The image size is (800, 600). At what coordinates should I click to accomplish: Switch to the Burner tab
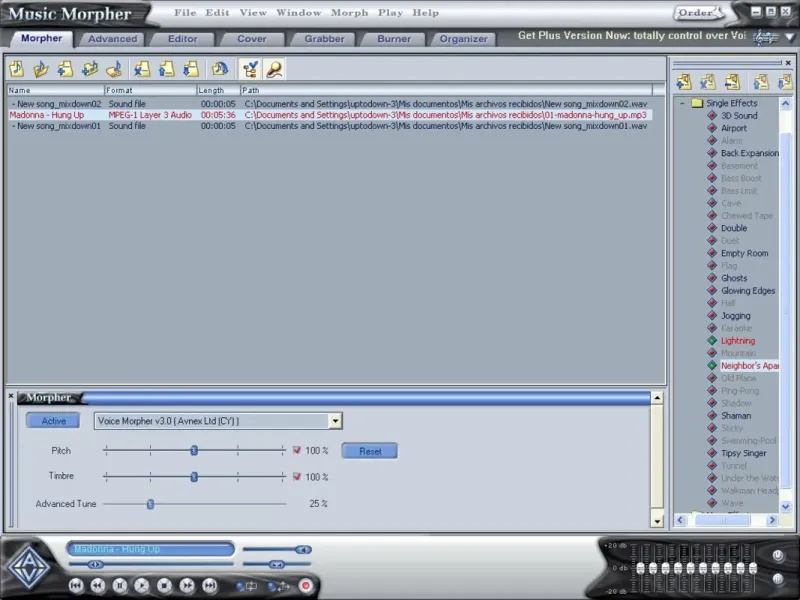tap(394, 39)
